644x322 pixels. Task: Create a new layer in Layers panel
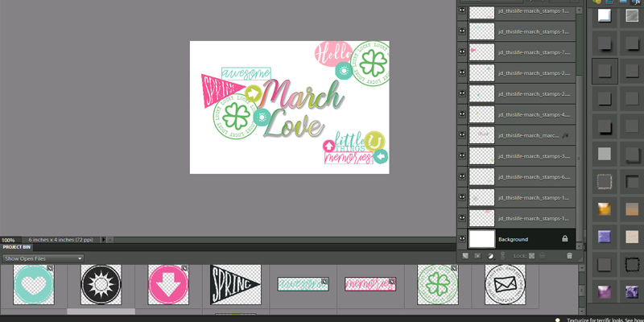coord(465,255)
